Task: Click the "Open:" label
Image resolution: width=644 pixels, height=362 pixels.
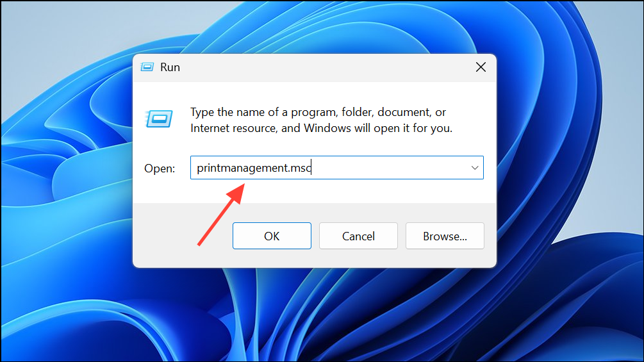Action: pyautogui.click(x=160, y=169)
